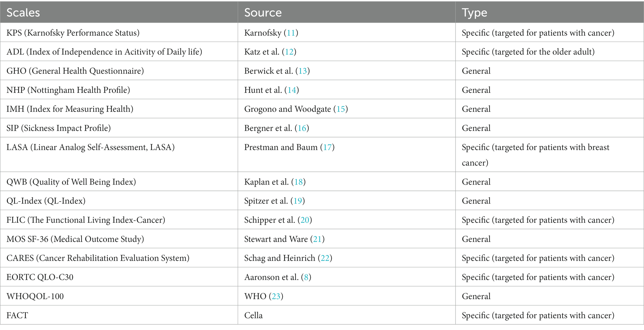Select the MOS SF-36 (Medical Outcome Study) cell
644x330 pixels.
point(119,239)
